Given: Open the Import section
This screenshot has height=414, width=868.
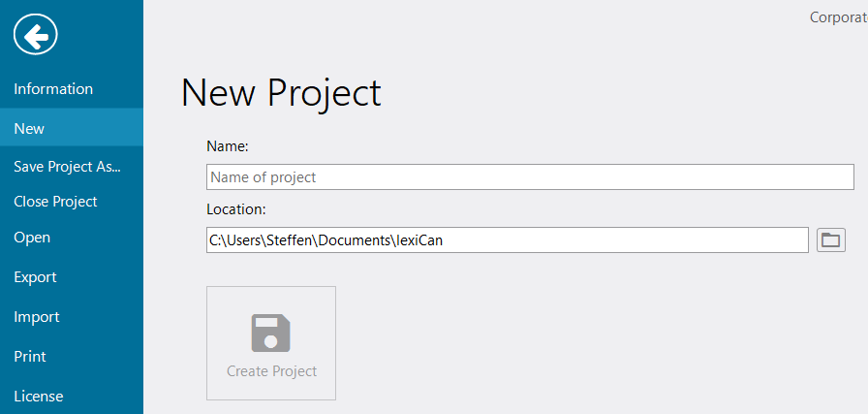Looking at the screenshot, I should coord(36,317).
